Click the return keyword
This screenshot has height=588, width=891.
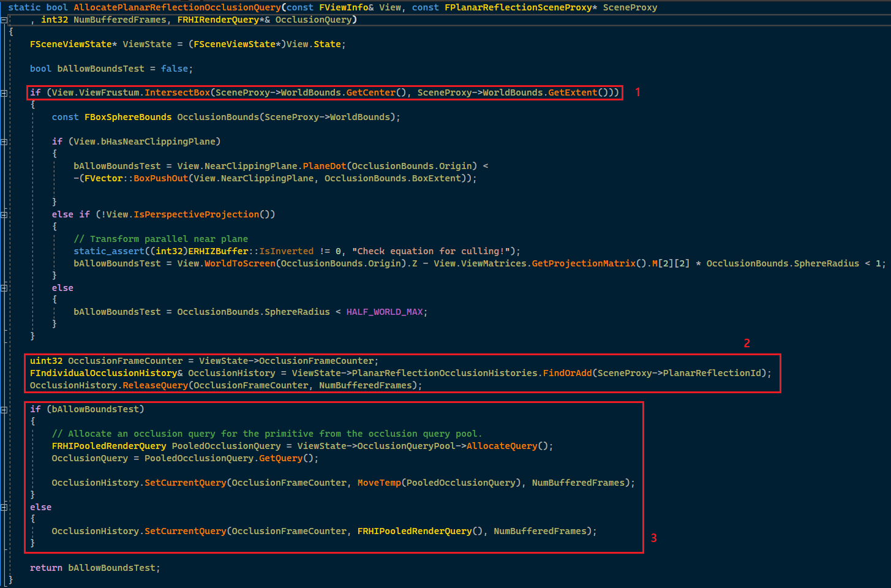(x=47, y=568)
